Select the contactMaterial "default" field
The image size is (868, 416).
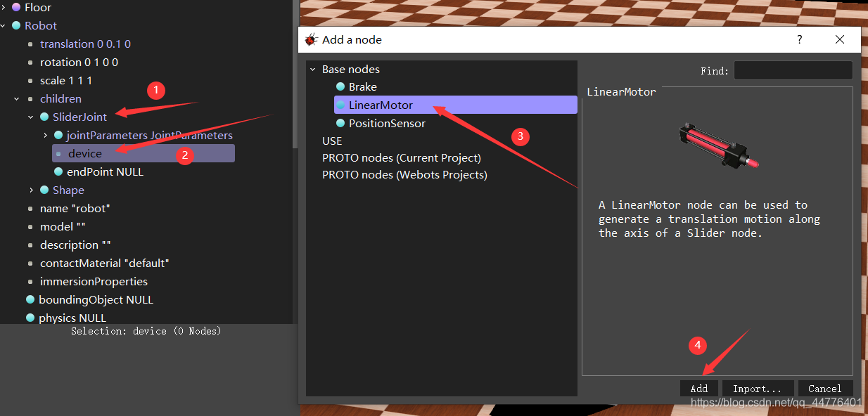(x=105, y=263)
